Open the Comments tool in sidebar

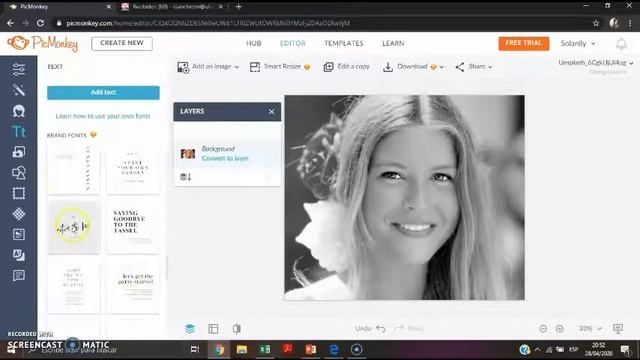[x=19, y=276]
